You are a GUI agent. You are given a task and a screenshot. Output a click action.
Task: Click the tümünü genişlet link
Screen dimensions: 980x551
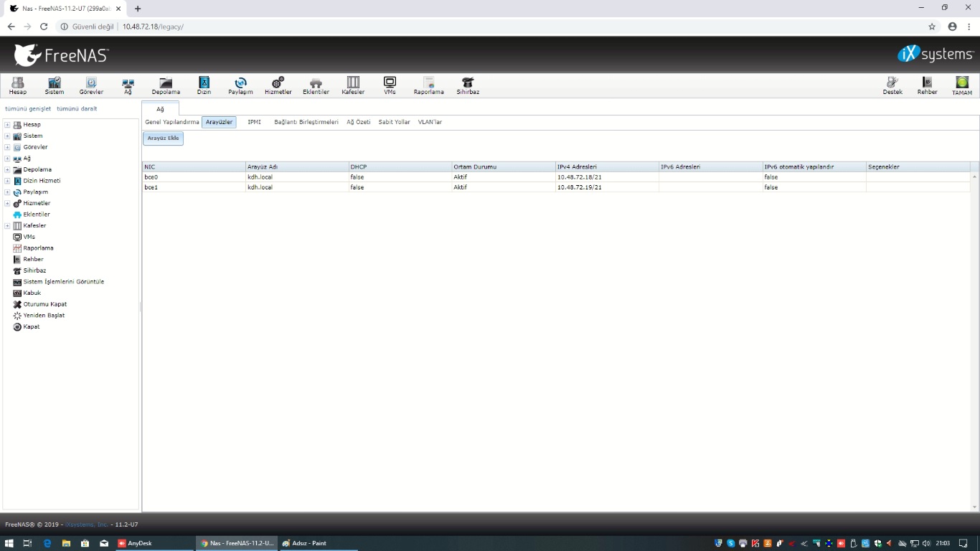tap(28, 109)
